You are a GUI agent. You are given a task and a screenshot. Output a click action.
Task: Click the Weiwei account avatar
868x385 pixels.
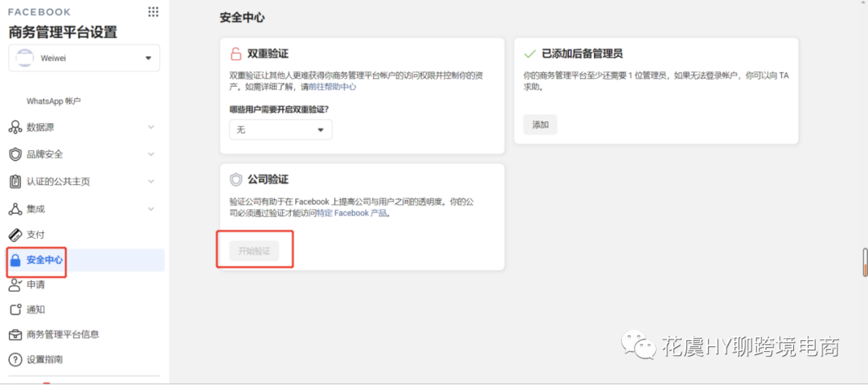pyautogui.click(x=24, y=58)
